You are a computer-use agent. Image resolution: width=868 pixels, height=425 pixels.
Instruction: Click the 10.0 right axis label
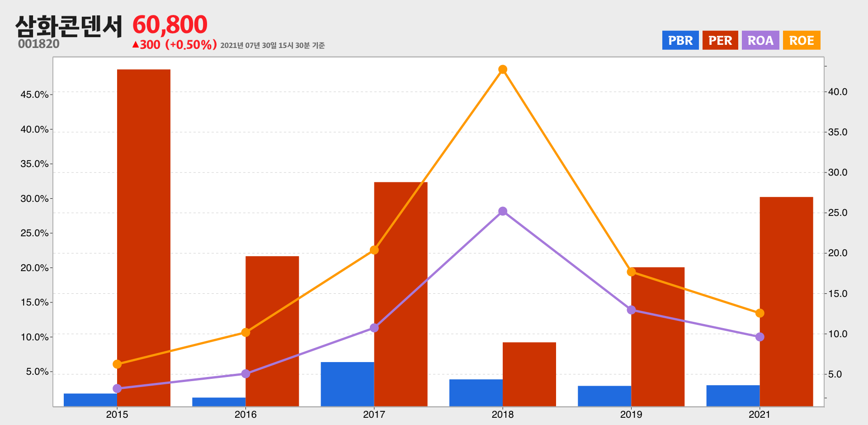[838, 334]
